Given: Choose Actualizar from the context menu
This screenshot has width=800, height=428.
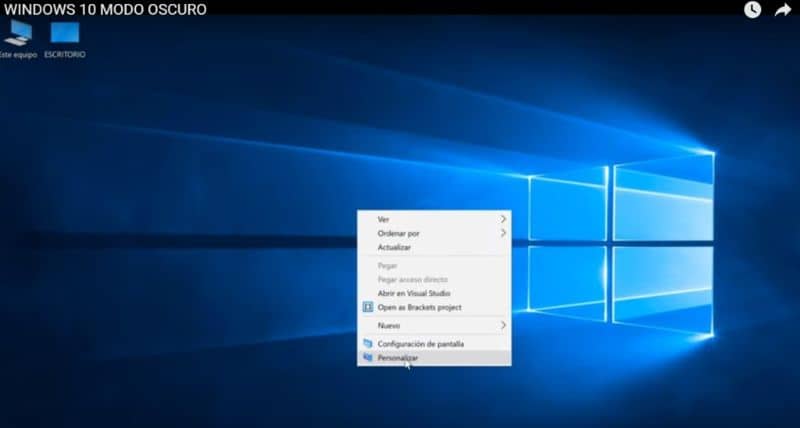Looking at the screenshot, I should point(434,247).
